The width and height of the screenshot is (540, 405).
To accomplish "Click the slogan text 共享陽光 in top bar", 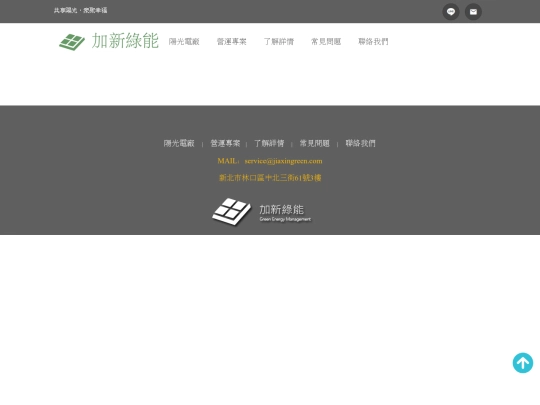I will pyautogui.click(x=65, y=11).
